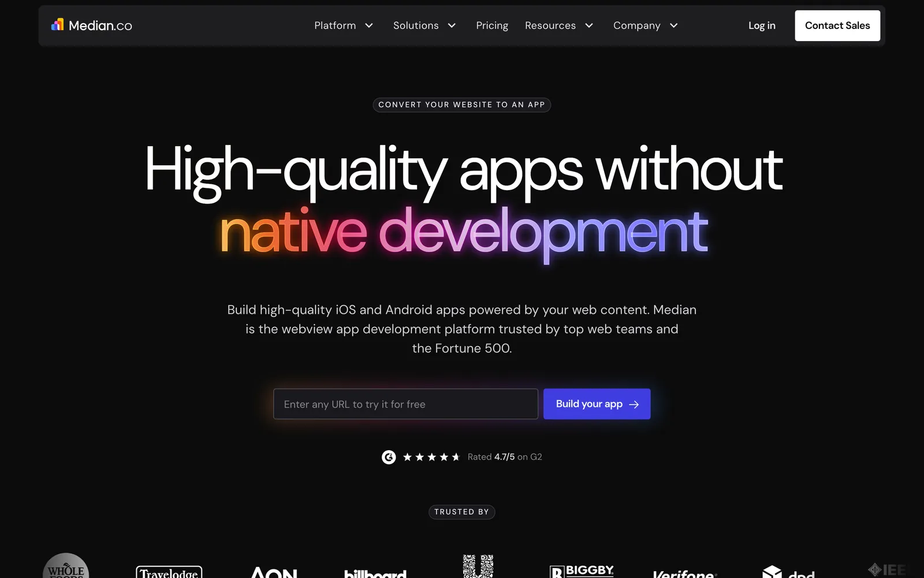Click the dpd logo

tap(788, 572)
